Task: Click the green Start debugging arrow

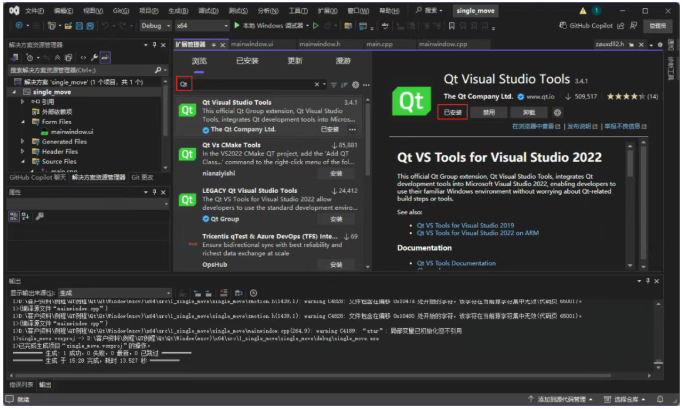Action: click(x=237, y=26)
